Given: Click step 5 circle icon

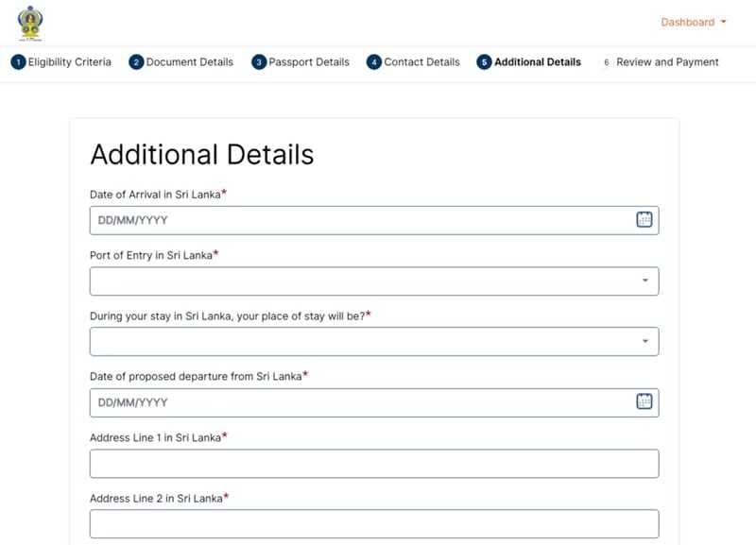Looking at the screenshot, I should (x=484, y=62).
